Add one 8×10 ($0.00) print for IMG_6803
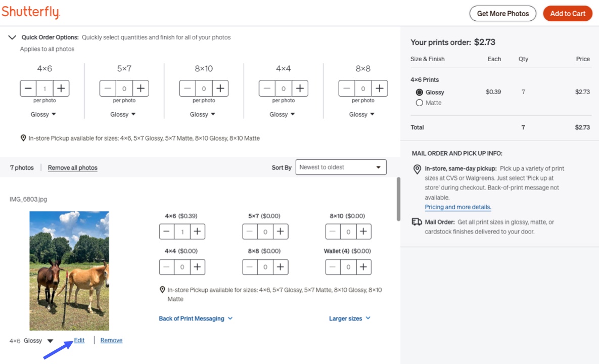This screenshot has width=599, height=364. point(363,232)
